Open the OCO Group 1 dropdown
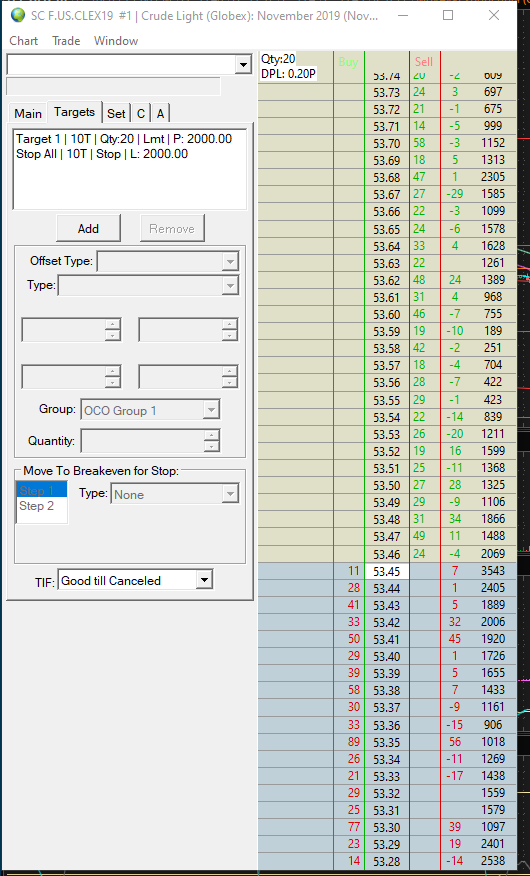This screenshot has width=530, height=876. point(150,411)
